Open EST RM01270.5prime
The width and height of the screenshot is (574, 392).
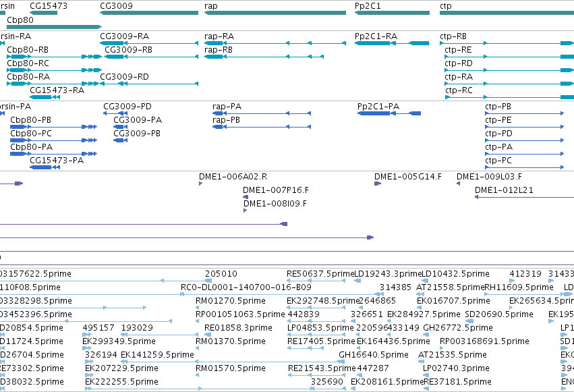coord(231,301)
